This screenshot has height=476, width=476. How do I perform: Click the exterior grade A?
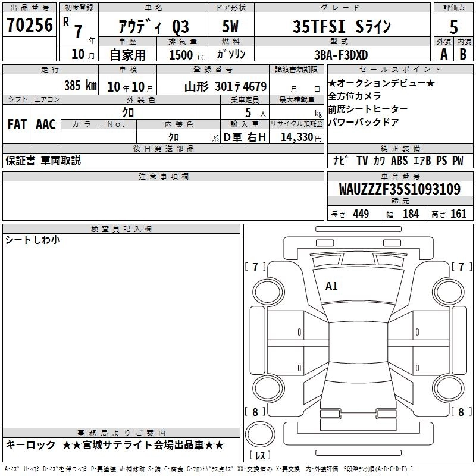point(444,54)
